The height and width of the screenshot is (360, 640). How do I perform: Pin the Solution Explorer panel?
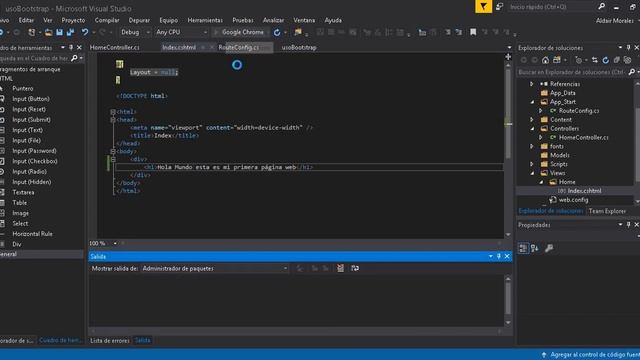tap(629, 48)
